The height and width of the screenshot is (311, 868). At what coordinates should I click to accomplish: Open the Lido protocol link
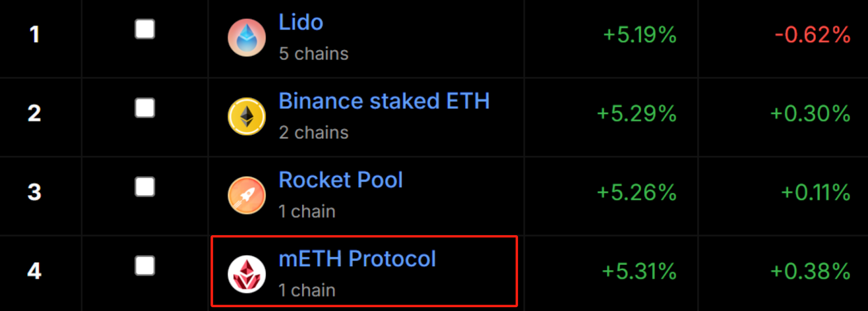point(301,23)
